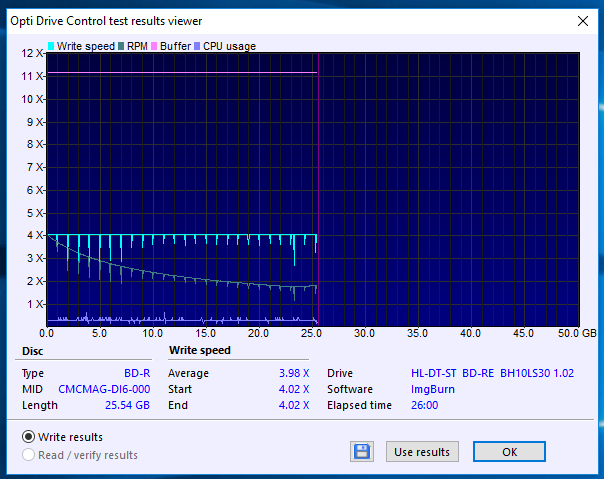Click the start write speed value 4.02 X
Screen dimensions: 604x479
pyautogui.click(x=294, y=389)
